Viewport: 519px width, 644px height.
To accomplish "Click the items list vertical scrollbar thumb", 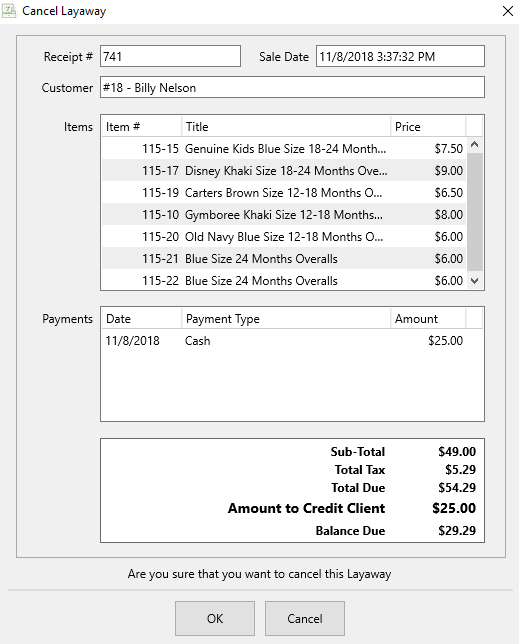I will click(475, 212).
